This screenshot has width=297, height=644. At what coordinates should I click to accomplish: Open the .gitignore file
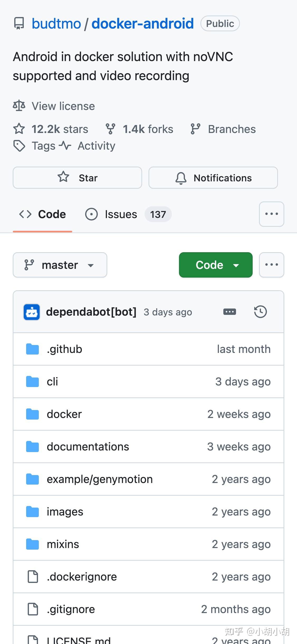pyautogui.click(x=71, y=609)
